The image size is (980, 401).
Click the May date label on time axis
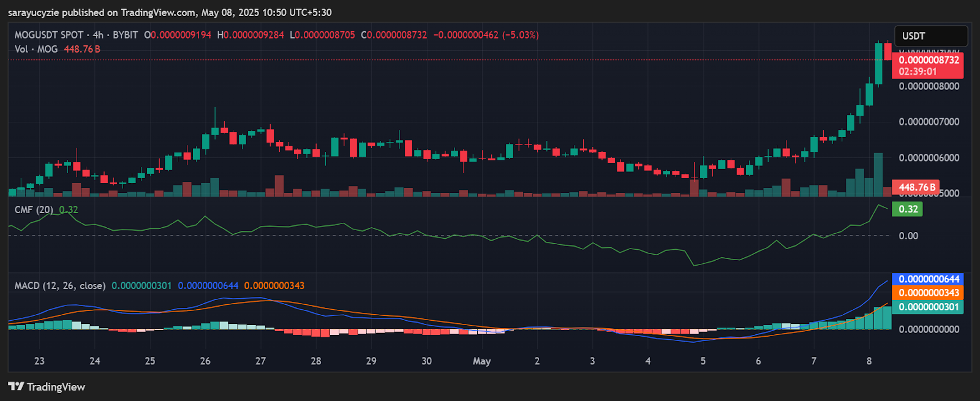pyautogui.click(x=481, y=361)
